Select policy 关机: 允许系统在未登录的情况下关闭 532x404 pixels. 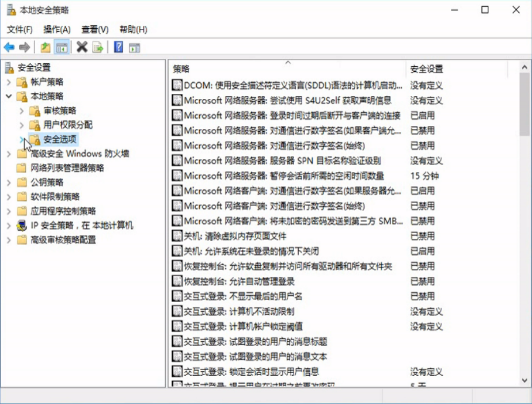click(251, 251)
